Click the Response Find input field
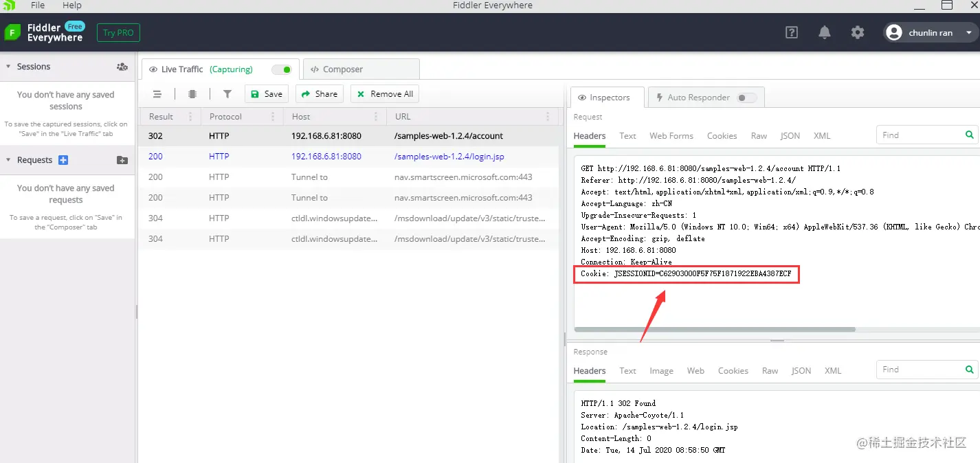 [x=920, y=370]
